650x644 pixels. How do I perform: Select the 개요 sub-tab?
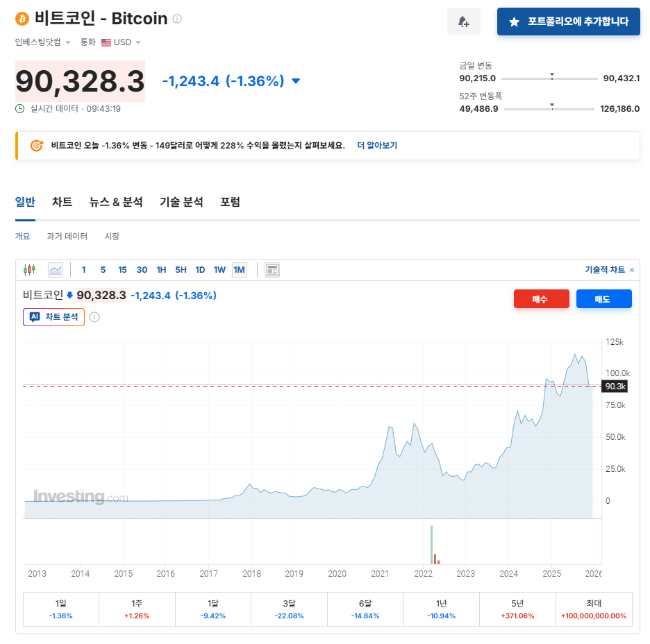23,236
